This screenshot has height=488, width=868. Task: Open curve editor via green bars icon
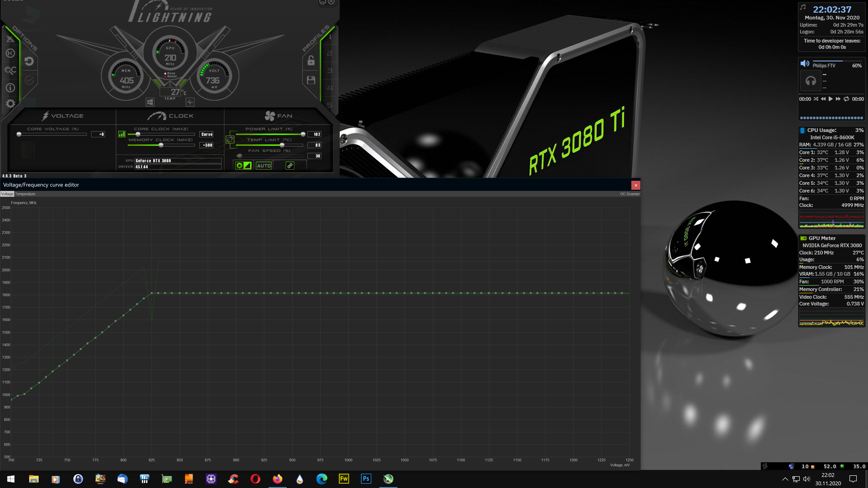[122, 134]
